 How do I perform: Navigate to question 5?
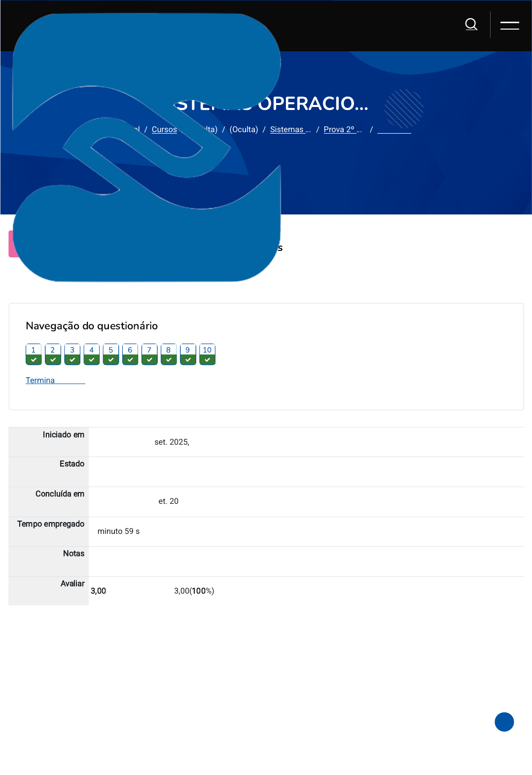point(110,354)
